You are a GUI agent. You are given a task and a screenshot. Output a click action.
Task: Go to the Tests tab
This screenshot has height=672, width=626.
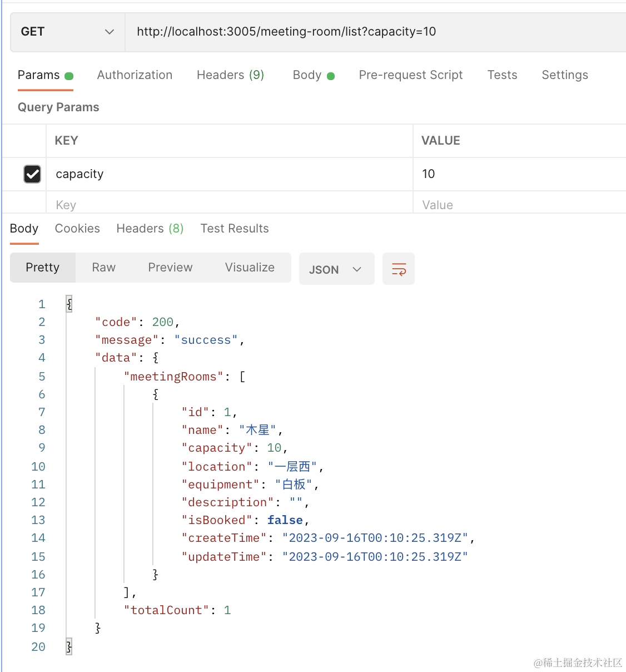pyautogui.click(x=502, y=75)
